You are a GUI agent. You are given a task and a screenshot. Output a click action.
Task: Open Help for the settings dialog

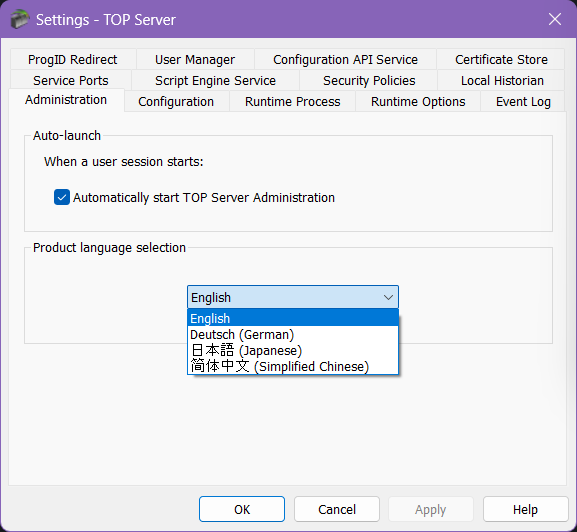pos(525,509)
